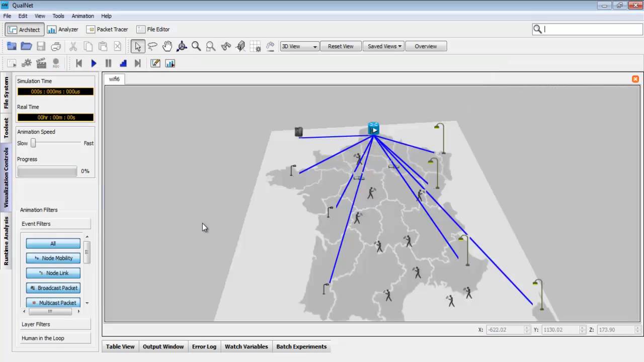Print the scenario using the printer icon

[56, 46]
